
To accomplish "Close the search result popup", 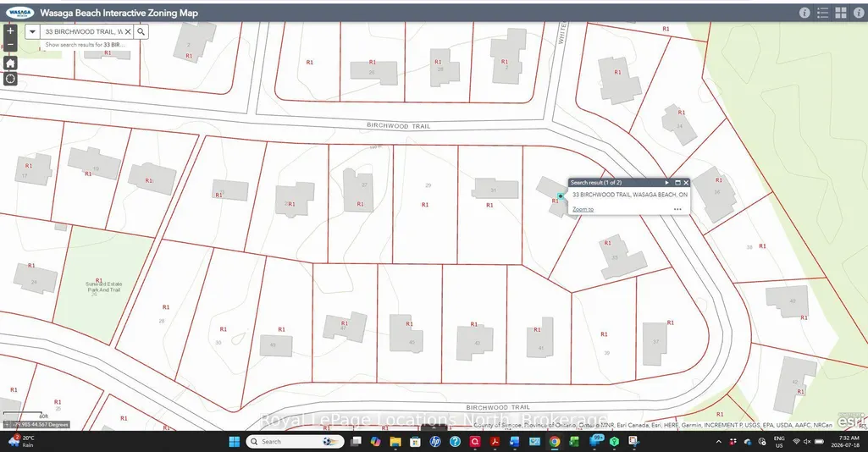I will pyautogui.click(x=686, y=183).
